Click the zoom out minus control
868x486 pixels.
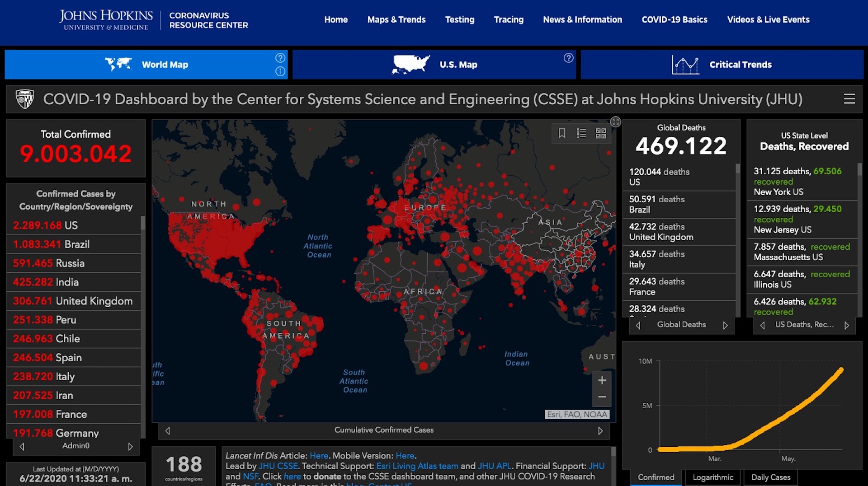point(602,397)
